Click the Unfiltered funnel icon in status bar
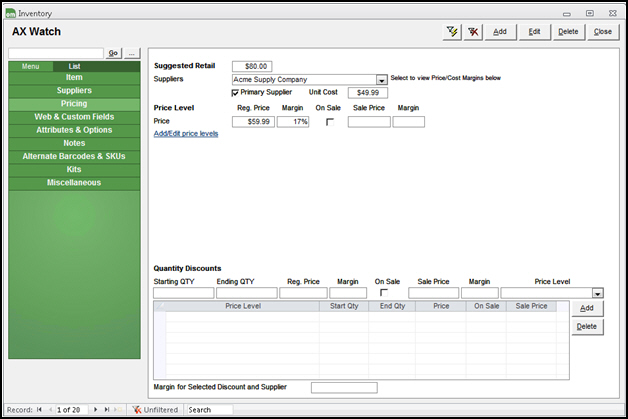This screenshot has width=628, height=419. coord(137,410)
